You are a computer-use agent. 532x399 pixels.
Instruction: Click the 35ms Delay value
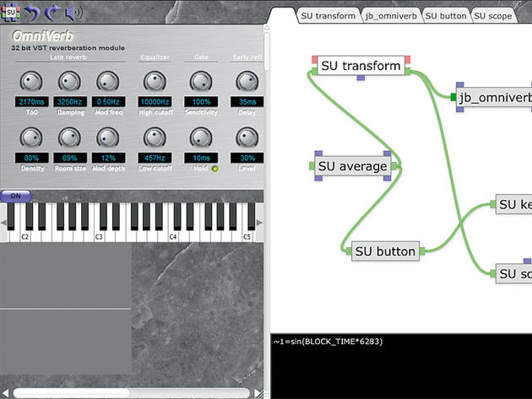247,102
